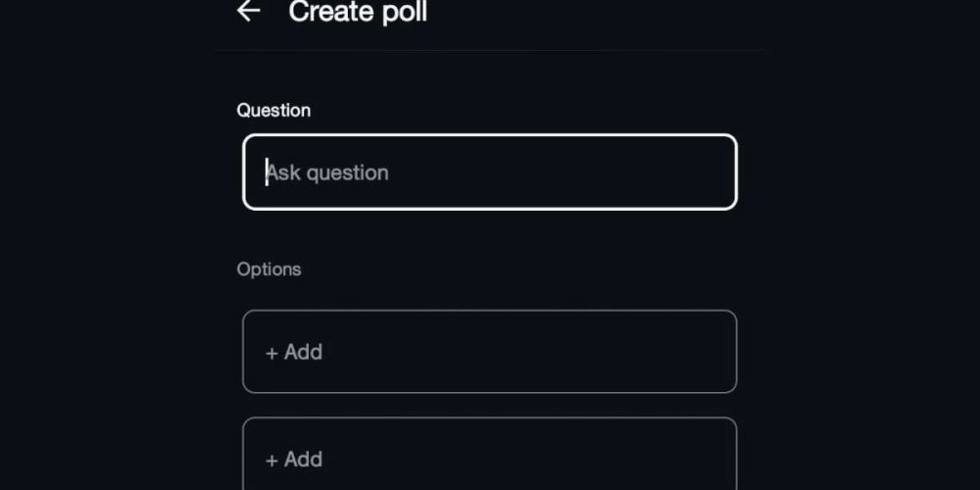Screen dimensions: 980x490
Task: Select the "Ask question" placeholder text
Action: pos(328,173)
